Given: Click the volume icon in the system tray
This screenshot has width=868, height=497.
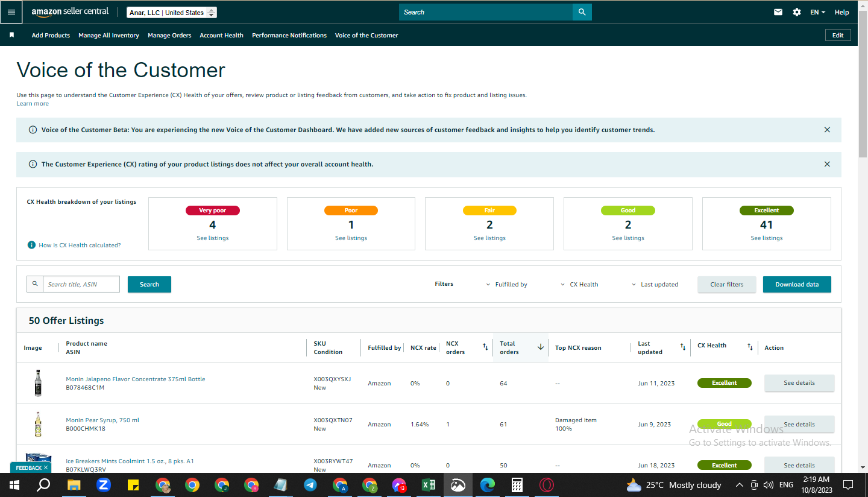Looking at the screenshot, I should 768,485.
